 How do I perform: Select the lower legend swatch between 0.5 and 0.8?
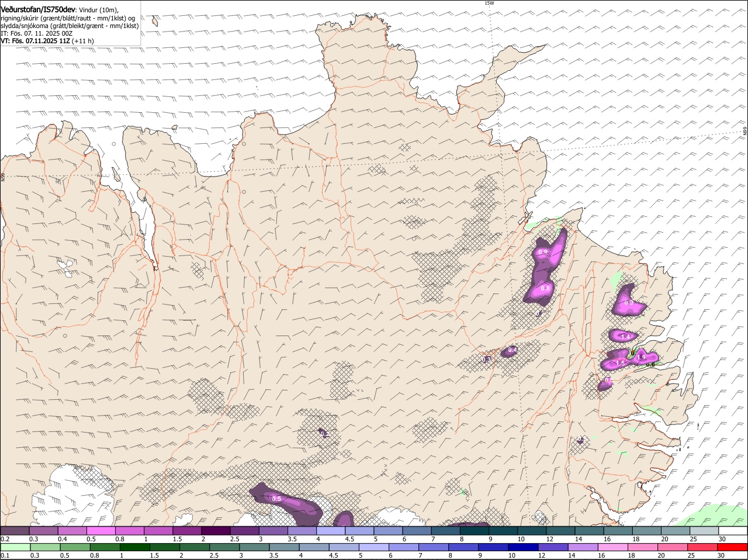point(75,548)
